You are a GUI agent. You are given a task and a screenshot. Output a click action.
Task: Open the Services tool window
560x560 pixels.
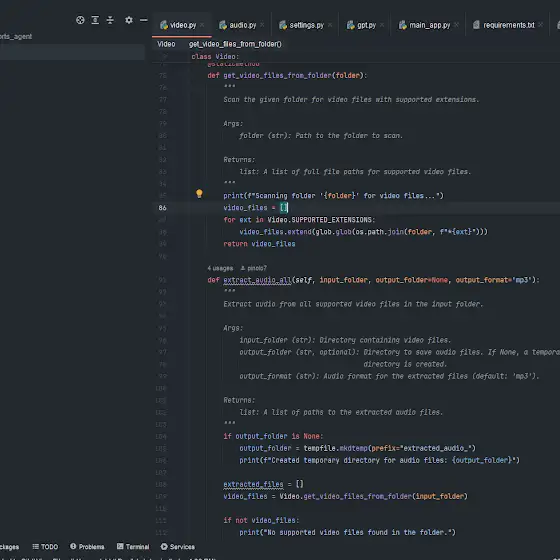coord(178,547)
